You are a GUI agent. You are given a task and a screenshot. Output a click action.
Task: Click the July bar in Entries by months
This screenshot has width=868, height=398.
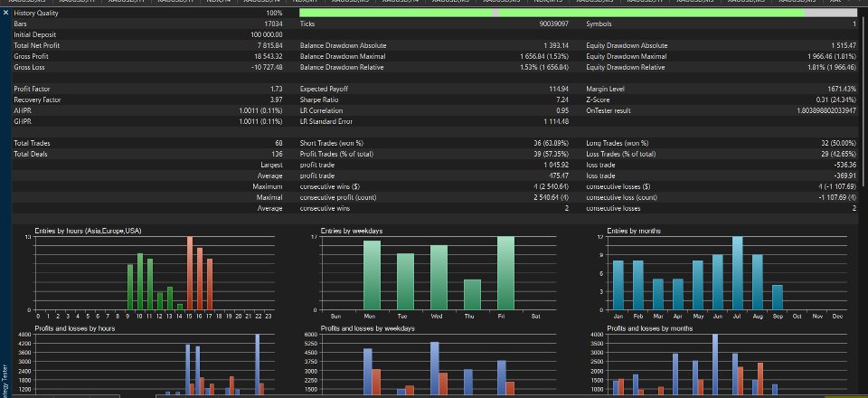pyautogui.click(x=738, y=273)
